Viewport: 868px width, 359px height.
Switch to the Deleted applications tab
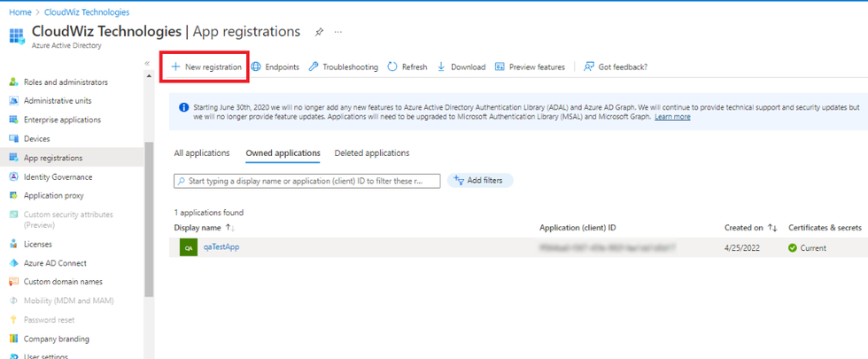[x=371, y=153]
